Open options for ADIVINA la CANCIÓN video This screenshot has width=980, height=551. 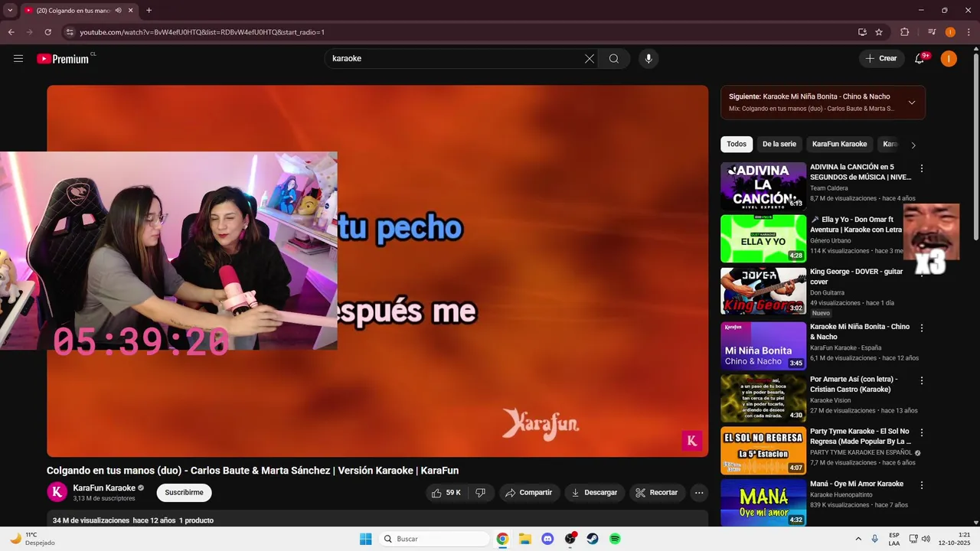[922, 168]
